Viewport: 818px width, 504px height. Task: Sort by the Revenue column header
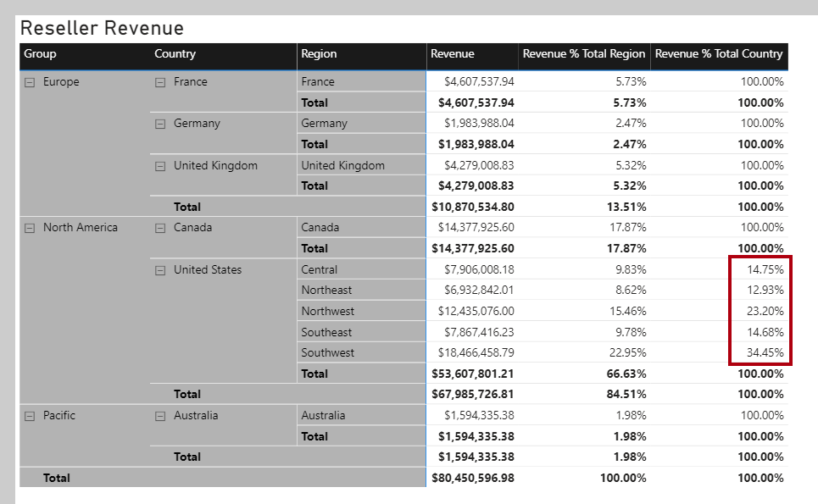click(x=453, y=54)
